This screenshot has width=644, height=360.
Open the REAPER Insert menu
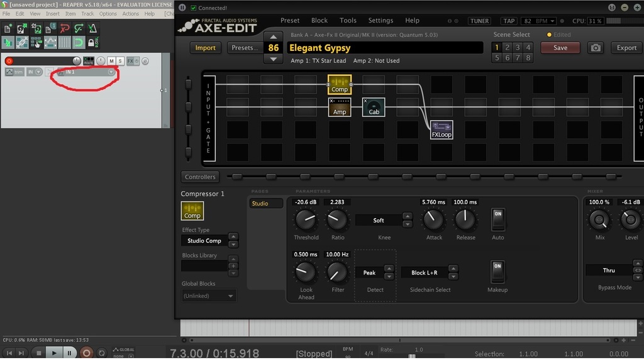pos(53,14)
